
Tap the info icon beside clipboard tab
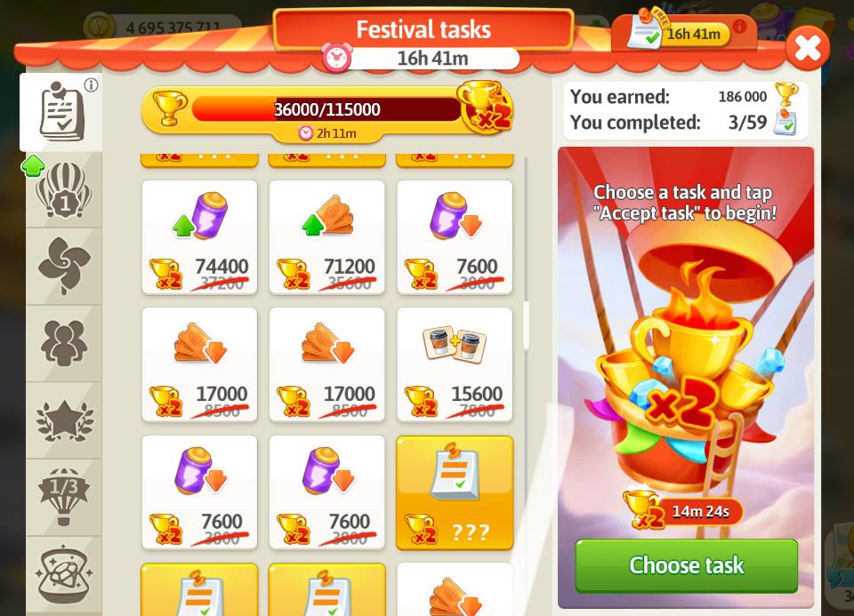click(x=91, y=85)
